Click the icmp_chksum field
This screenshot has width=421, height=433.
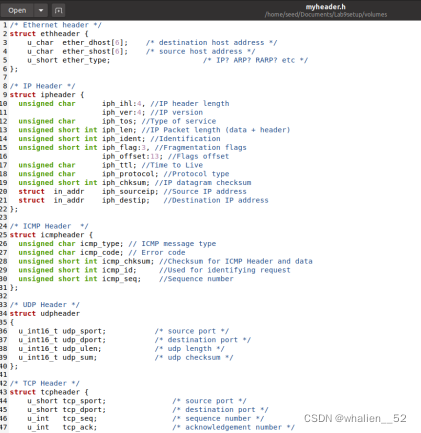point(128,261)
